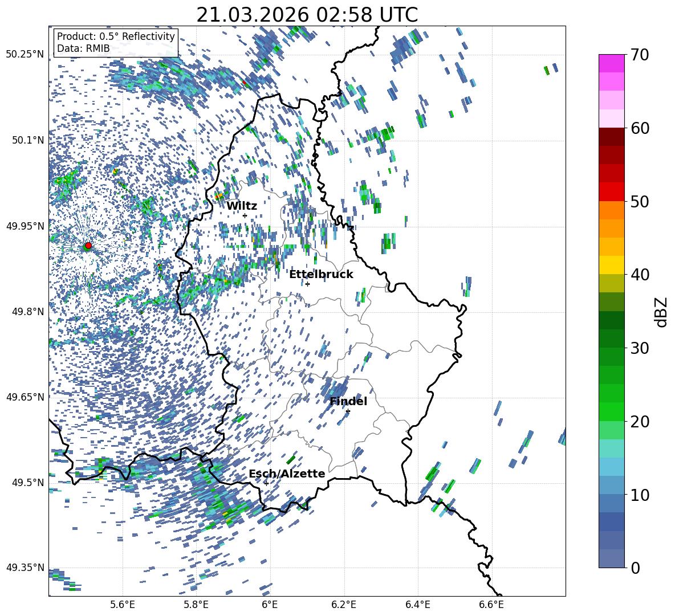Click the 49.65°N latitude tick label
Screen dimensions: 675x616
[25, 397]
